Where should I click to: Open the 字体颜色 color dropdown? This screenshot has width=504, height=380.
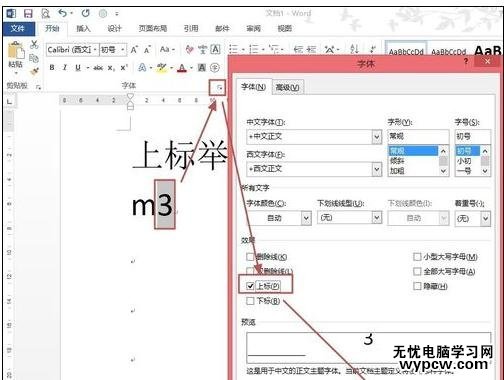pyautogui.click(x=306, y=218)
